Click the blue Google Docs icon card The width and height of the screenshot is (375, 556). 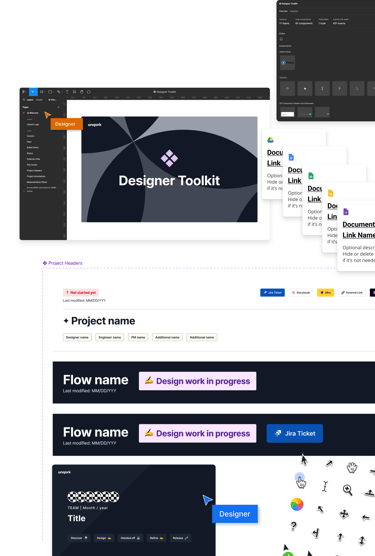[x=291, y=157]
